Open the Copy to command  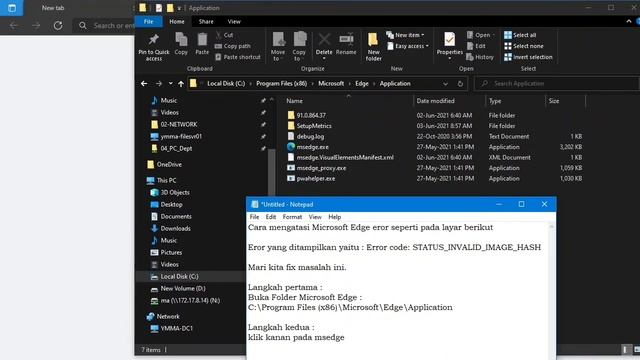pyautogui.click(x=299, y=46)
